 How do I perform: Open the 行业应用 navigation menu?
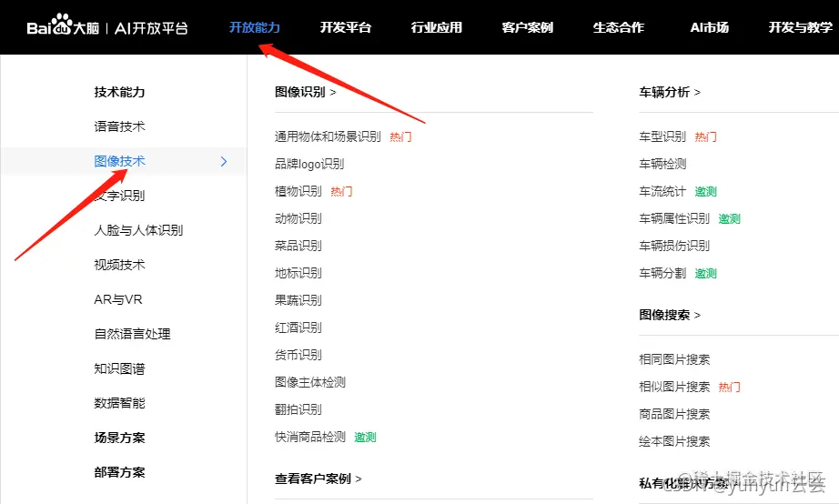click(x=437, y=27)
